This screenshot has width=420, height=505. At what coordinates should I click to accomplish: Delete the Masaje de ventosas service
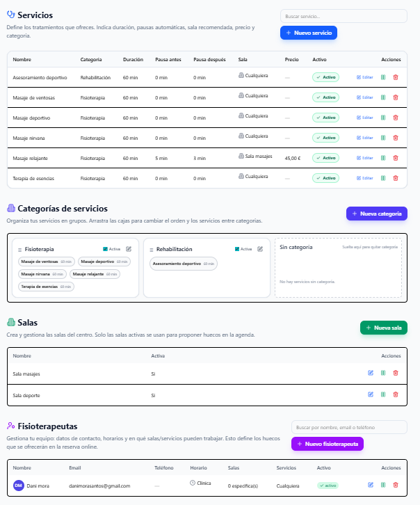pyautogui.click(x=396, y=97)
